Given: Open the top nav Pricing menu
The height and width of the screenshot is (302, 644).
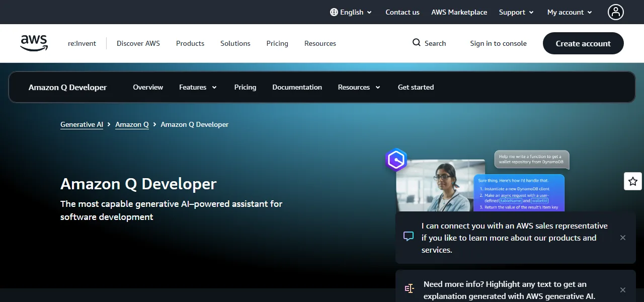Looking at the screenshot, I should pos(277,43).
